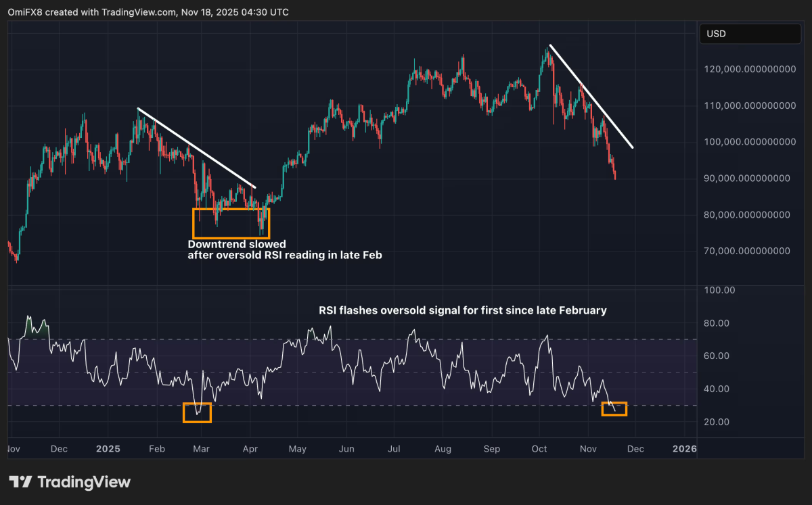Select the white trendline from October peak
Screen dimensions: 812x505
pos(591,97)
